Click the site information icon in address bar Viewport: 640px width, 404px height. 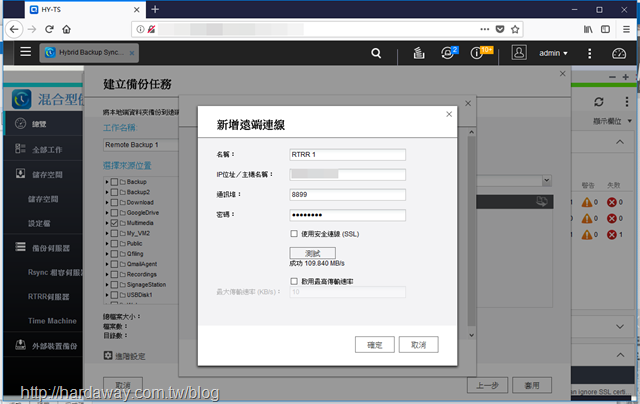(140, 29)
